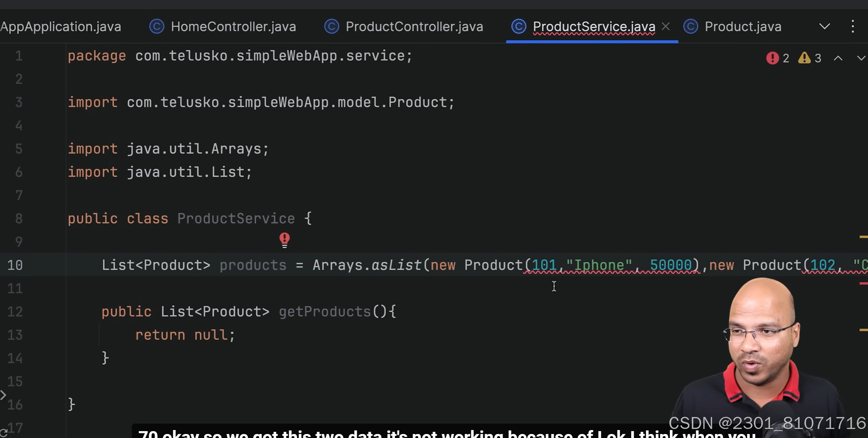Close the ProductService.java tab
Screen dimensions: 868x438
(x=665, y=26)
